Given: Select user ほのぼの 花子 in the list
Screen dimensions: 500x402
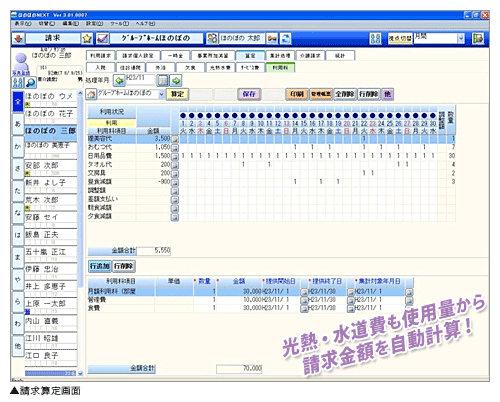Looking at the screenshot, I should (x=51, y=116).
